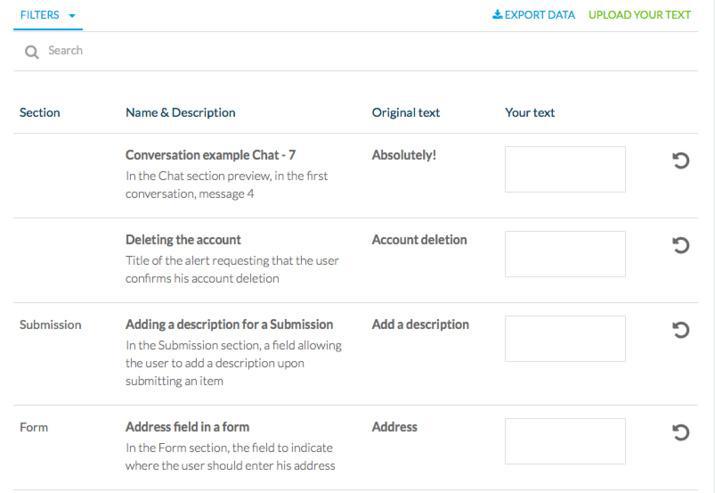715x493 pixels.
Task: Open the FILTERS dropdown
Action: (47, 15)
